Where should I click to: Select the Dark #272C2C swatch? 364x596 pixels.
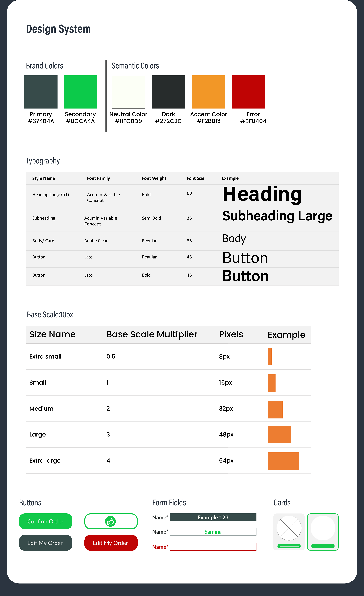168,92
